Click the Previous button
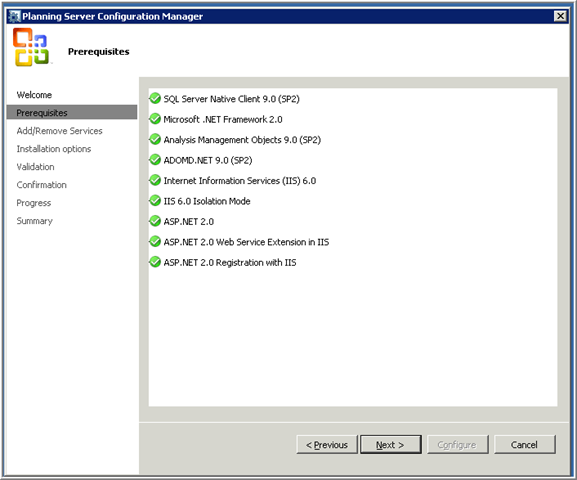The width and height of the screenshot is (577, 480). click(327, 445)
